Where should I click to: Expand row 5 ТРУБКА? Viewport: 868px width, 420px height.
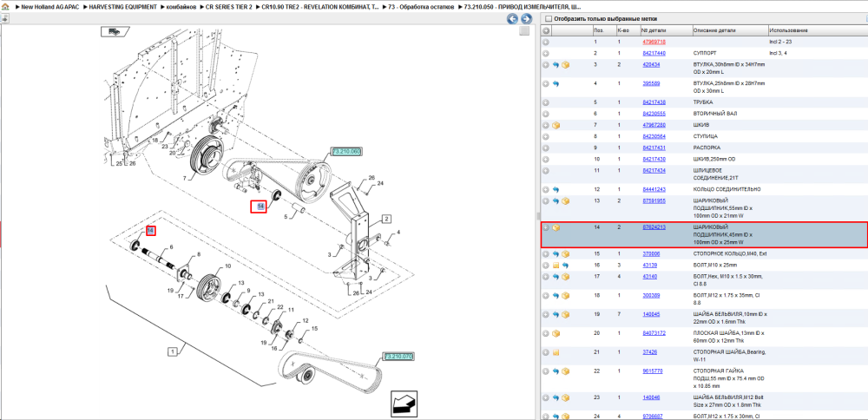click(546, 102)
